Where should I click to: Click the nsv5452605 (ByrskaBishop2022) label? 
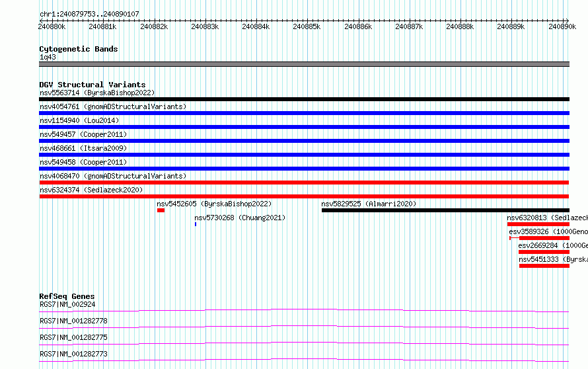pyautogui.click(x=214, y=204)
